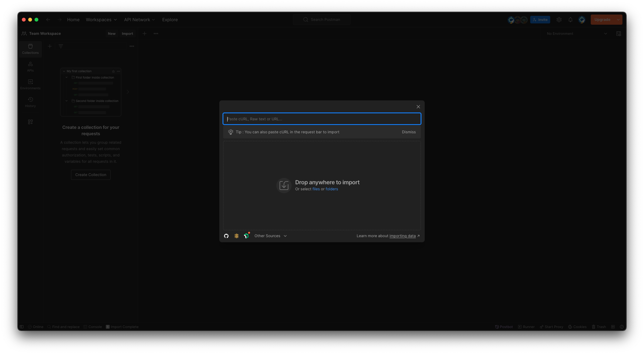Screen dimensions: 644x354
Task: Select the Collections sidebar tab
Action: point(30,49)
